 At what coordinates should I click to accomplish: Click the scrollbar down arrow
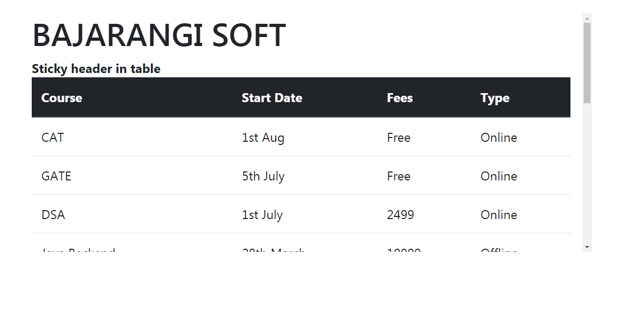[587, 247]
